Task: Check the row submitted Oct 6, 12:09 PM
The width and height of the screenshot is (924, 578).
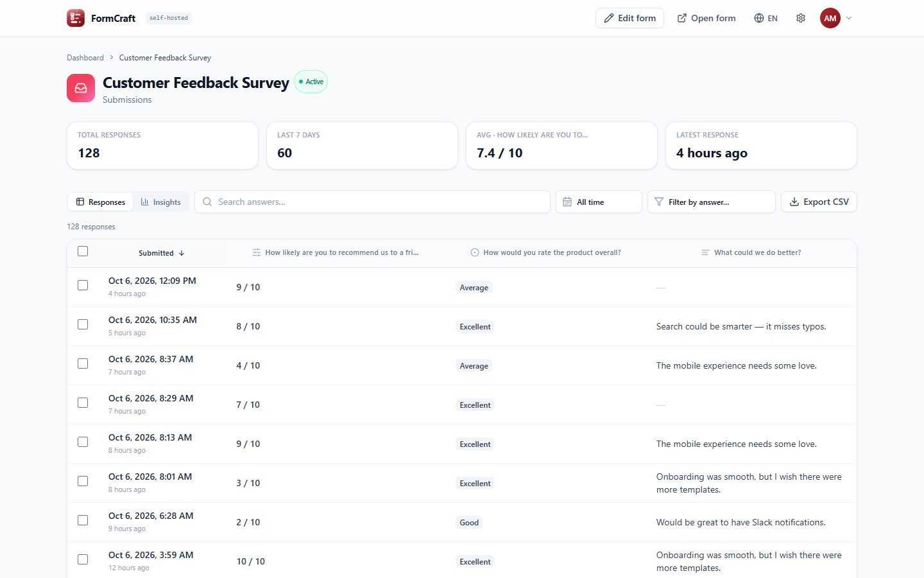Action: pyautogui.click(x=83, y=285)
